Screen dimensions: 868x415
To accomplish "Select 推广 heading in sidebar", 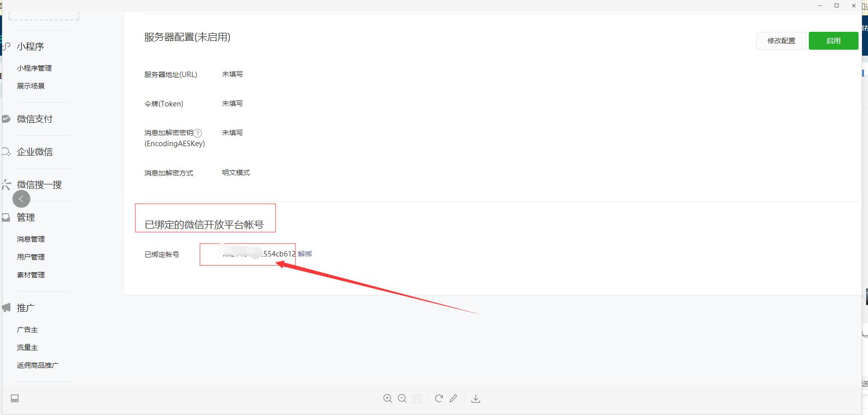I will pyautogui.click(x=26, y=308).
